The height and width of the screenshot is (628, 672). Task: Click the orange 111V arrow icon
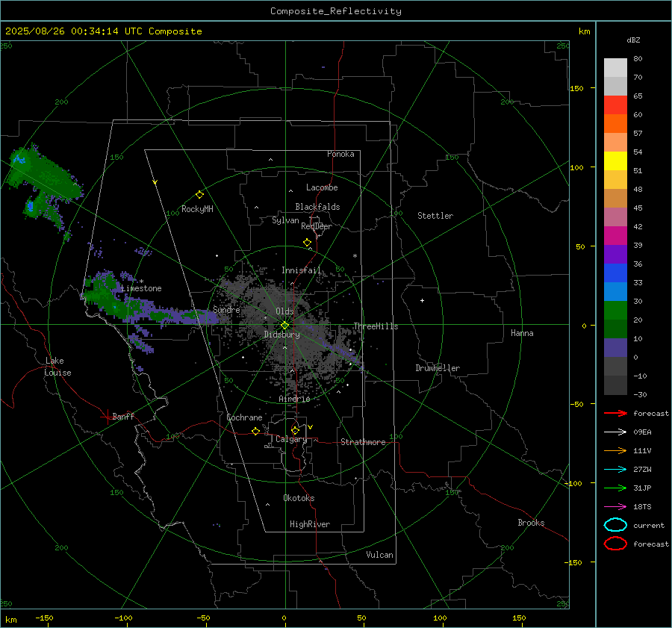tap(615, 450)
